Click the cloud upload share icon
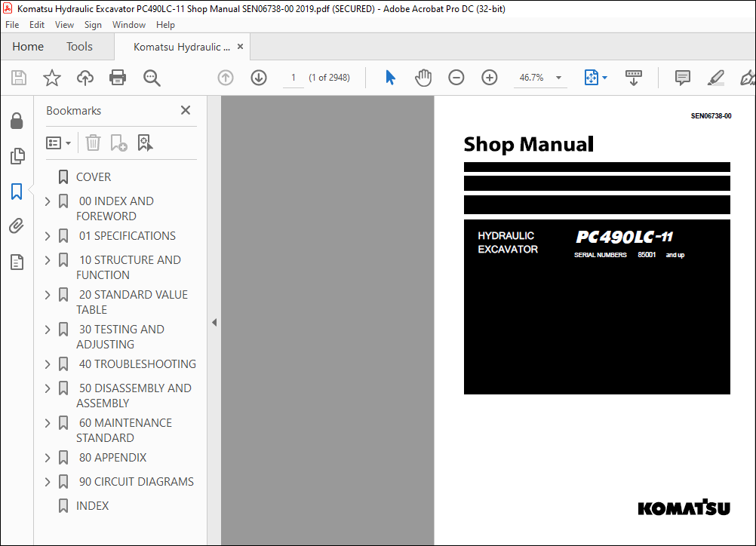 tap(85, 78)
